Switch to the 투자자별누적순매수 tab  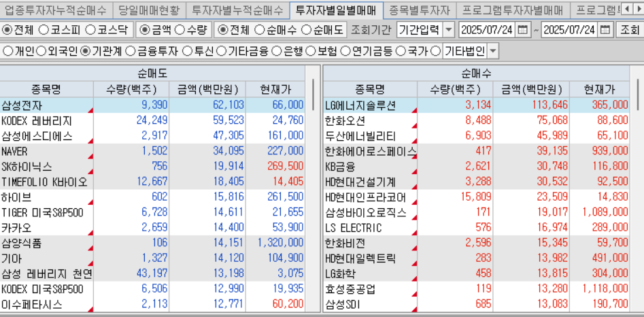[x=237, y=10]
